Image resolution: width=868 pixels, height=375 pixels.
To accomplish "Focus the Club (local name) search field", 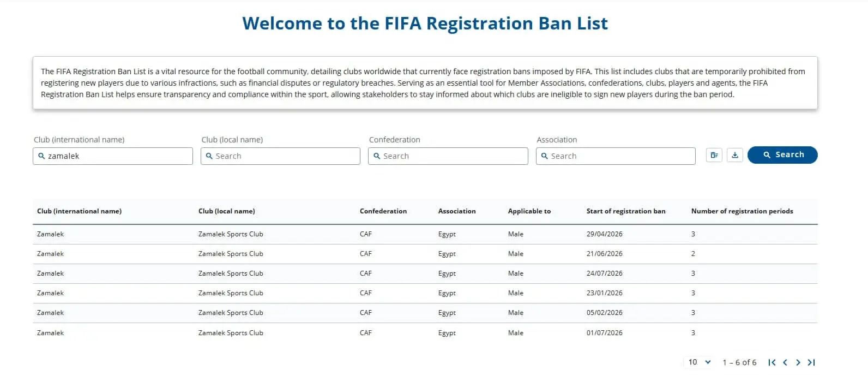I will coord(280,156).
